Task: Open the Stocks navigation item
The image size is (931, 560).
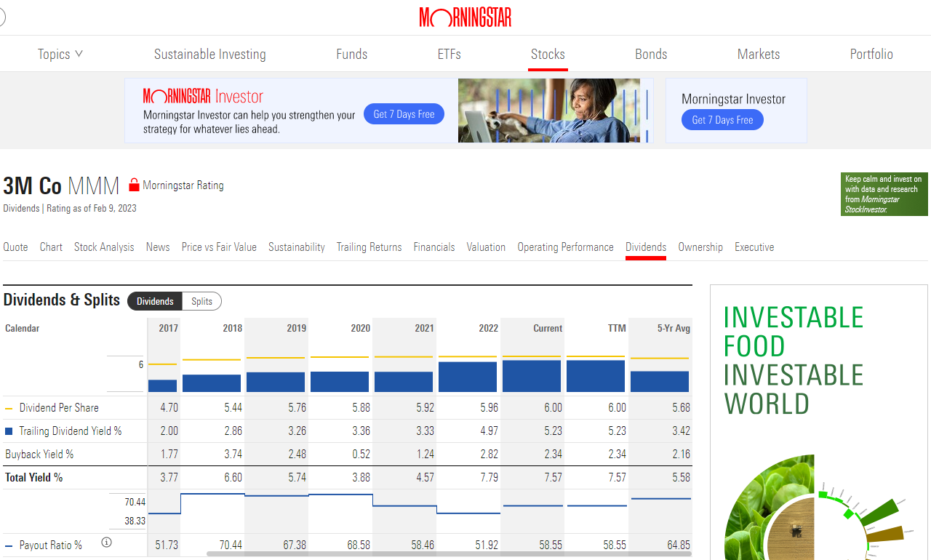Action: coord(548,54)
